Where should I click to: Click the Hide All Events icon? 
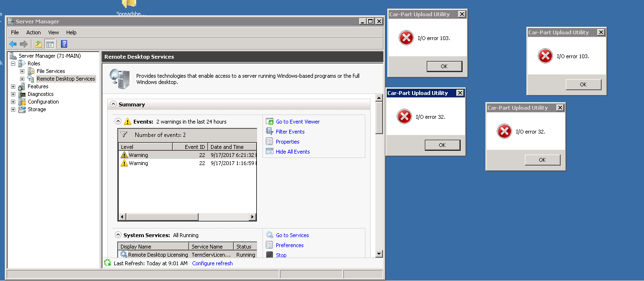[270, 152]
